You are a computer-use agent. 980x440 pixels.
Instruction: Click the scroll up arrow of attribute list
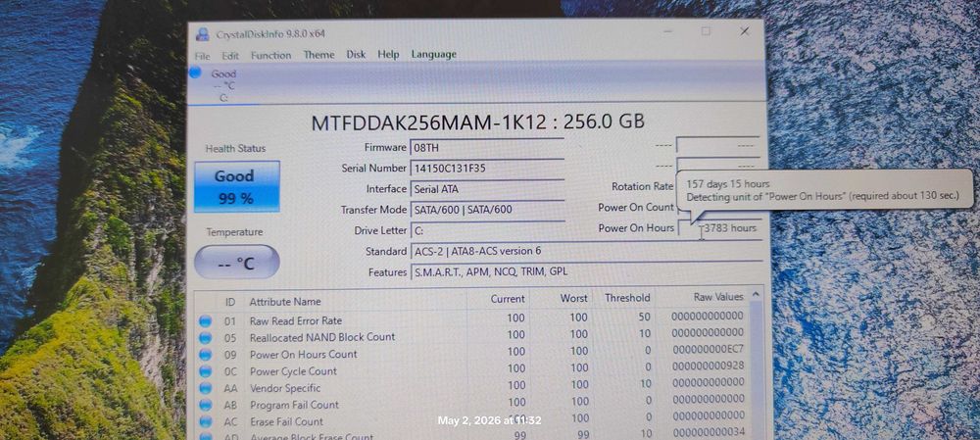756,294
